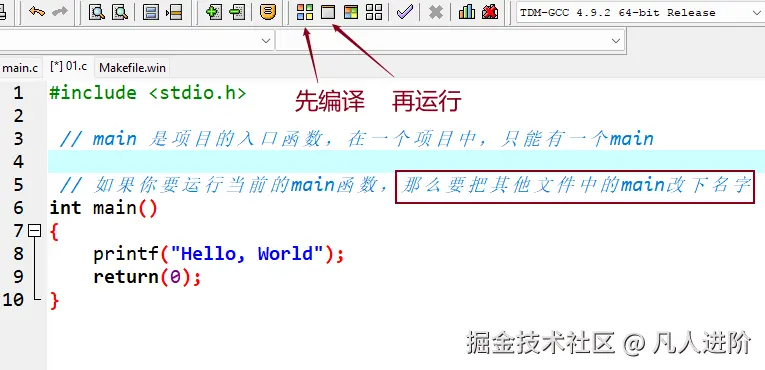Click the comment on line 3 about main

(x=357, y=139)
